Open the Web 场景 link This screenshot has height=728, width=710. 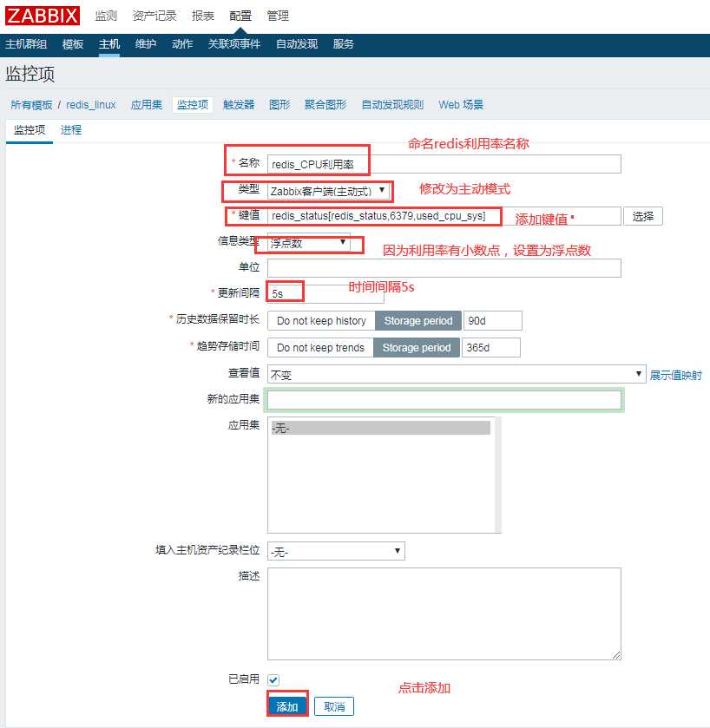pos(461,105)
